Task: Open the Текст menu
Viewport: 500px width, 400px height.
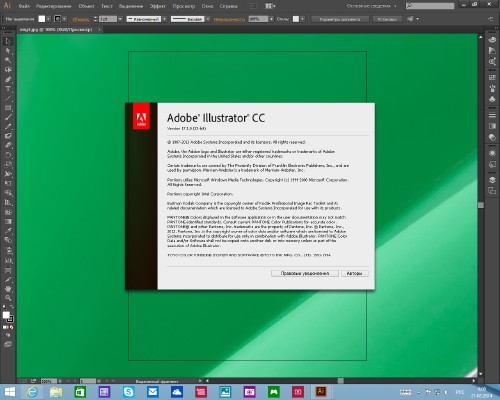Action: pos(107,6)
